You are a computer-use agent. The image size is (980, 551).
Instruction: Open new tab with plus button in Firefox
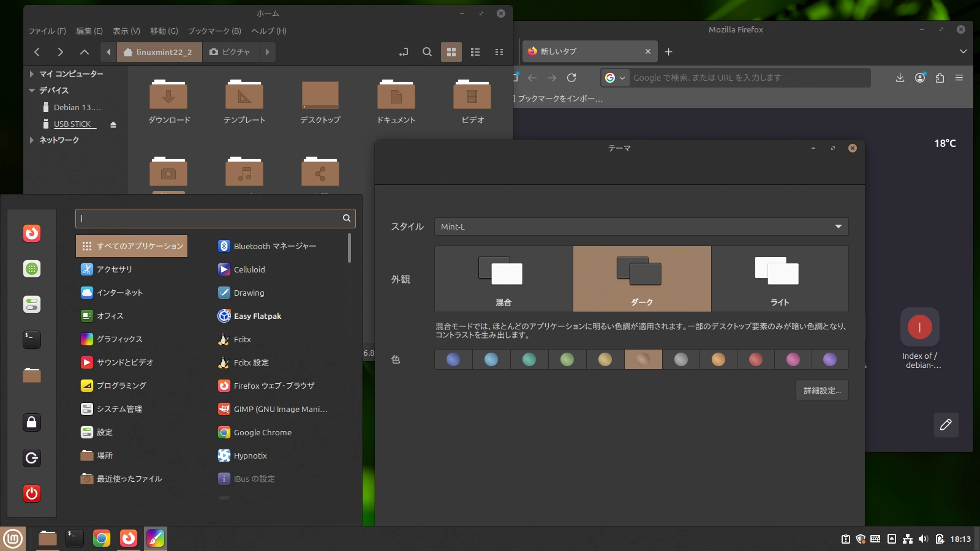tap(669, 52)
